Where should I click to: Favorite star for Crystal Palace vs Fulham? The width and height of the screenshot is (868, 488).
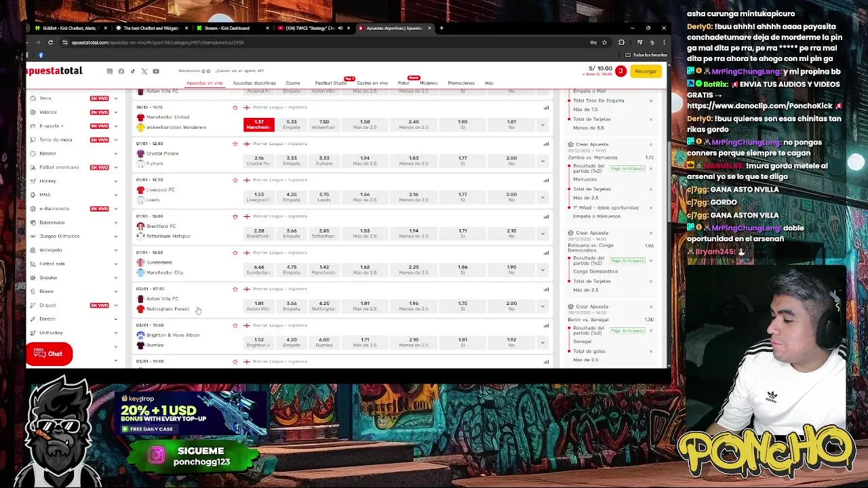pos(235,144)
